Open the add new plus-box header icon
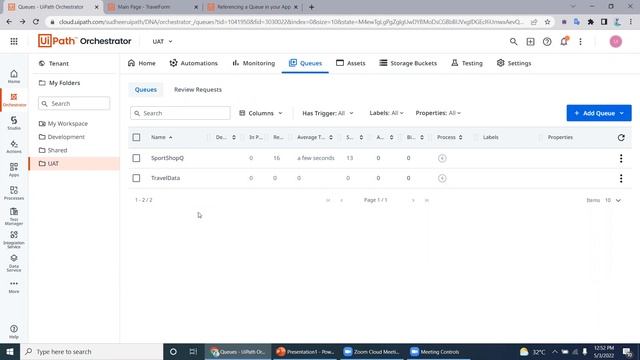 click(x=530, y=42)
